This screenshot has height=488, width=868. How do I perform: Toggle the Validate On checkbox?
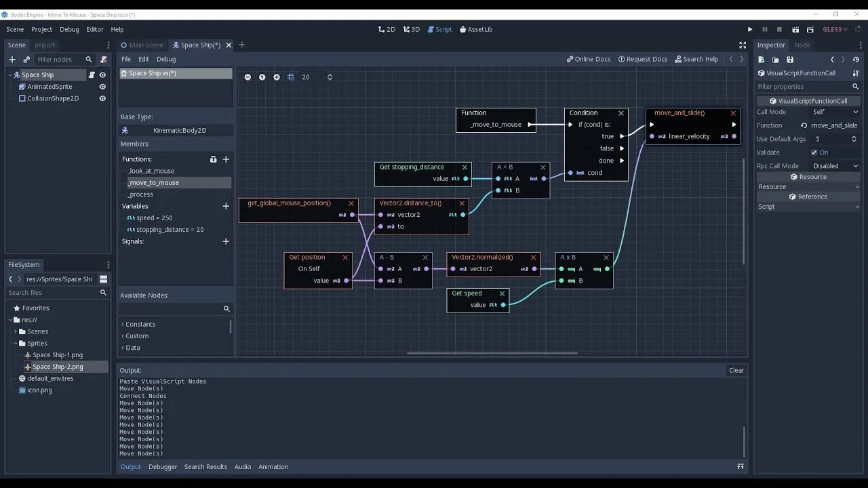click(814, 152)
